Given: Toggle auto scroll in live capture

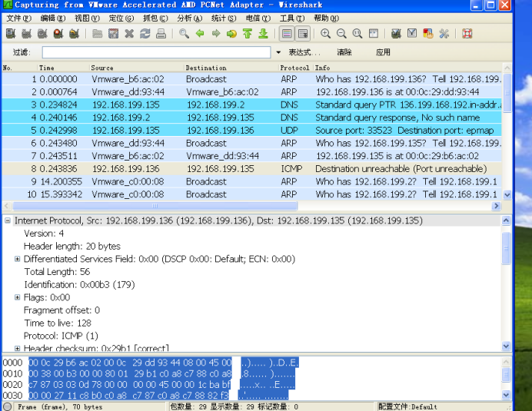Looking at the screenshot, I should coord(303,34).
